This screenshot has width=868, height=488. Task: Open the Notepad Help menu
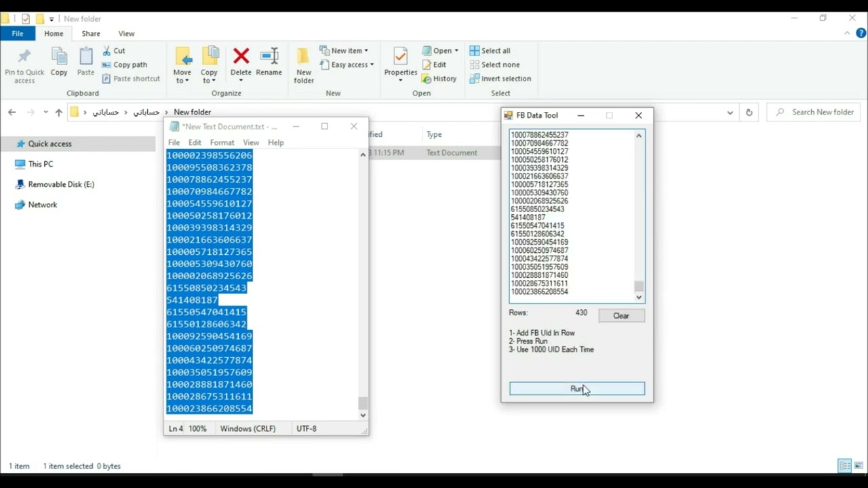point(275,142)
